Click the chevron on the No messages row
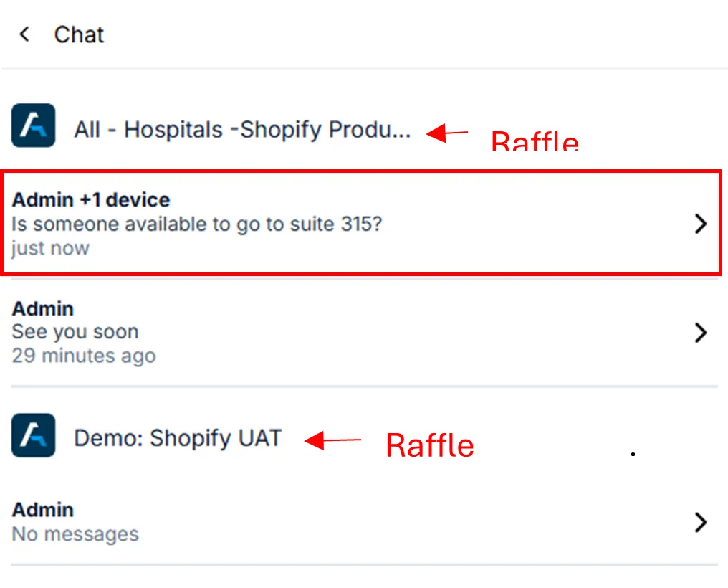This screenshot has width=728, height=588. (x=701, y=523)
